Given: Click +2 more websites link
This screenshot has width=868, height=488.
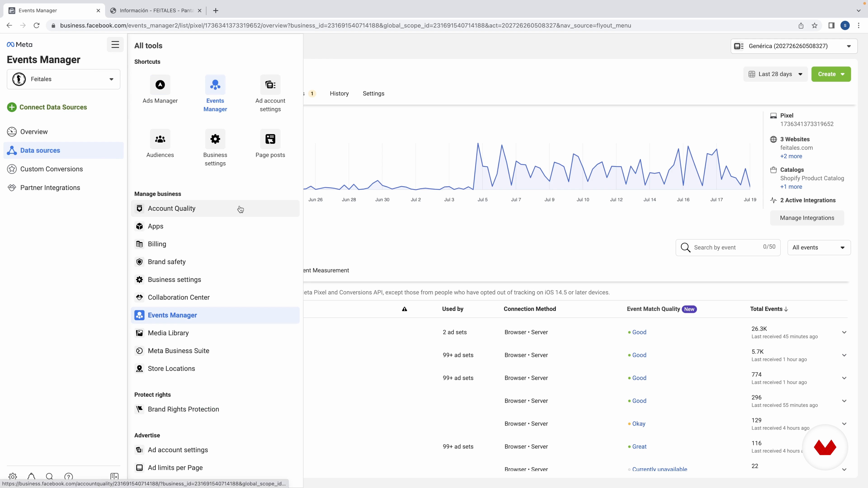Looking at the screenshot, I should 791,156.
